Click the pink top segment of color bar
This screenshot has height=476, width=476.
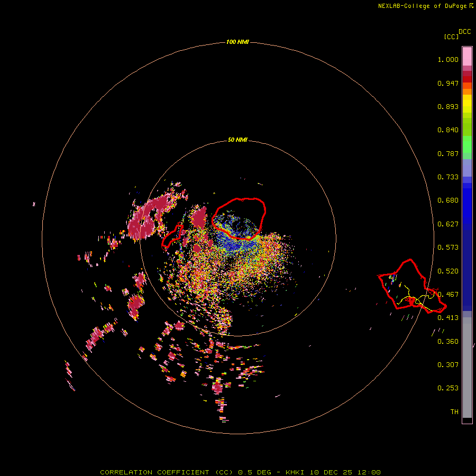(467, 56)
